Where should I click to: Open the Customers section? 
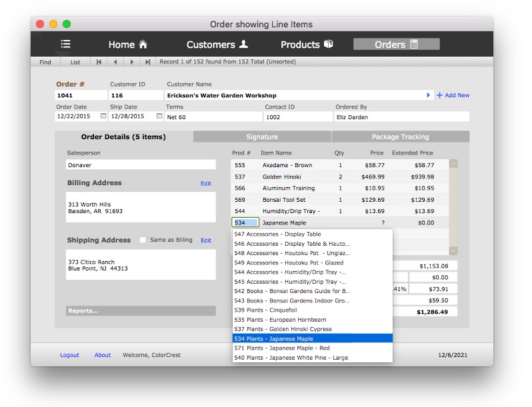[217, 45]
